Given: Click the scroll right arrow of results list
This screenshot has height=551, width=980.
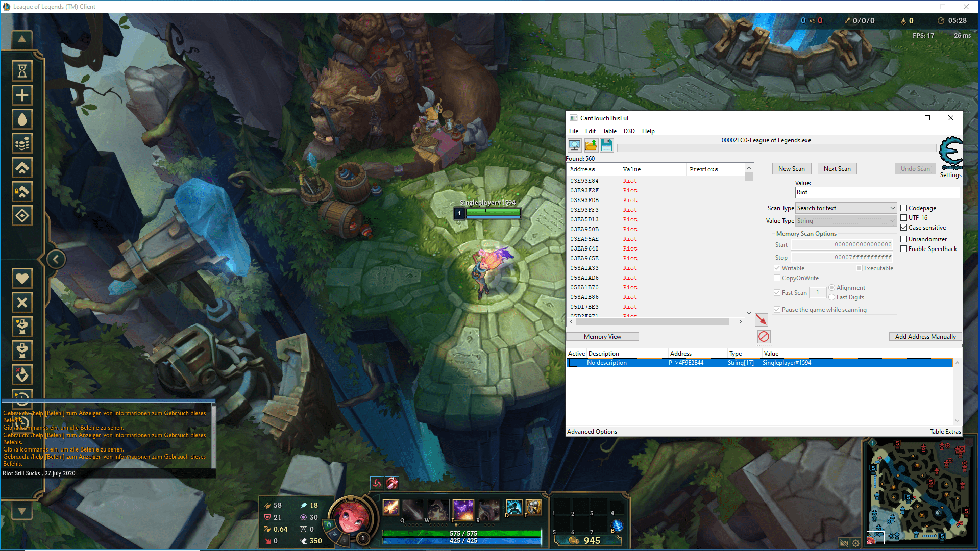Looking at the screenshot, I should pyautogui.click(x=740, y=321).
